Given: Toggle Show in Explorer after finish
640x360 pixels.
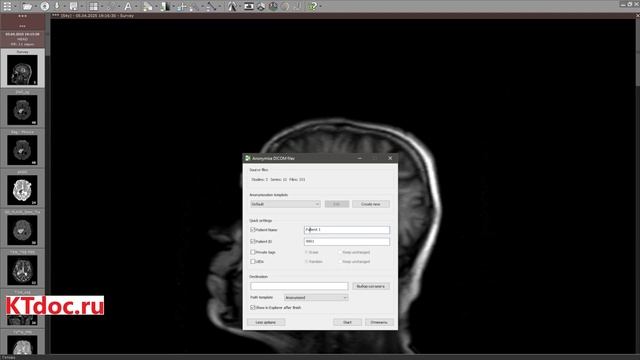Looking at the screenshot, I should point(253,307).
